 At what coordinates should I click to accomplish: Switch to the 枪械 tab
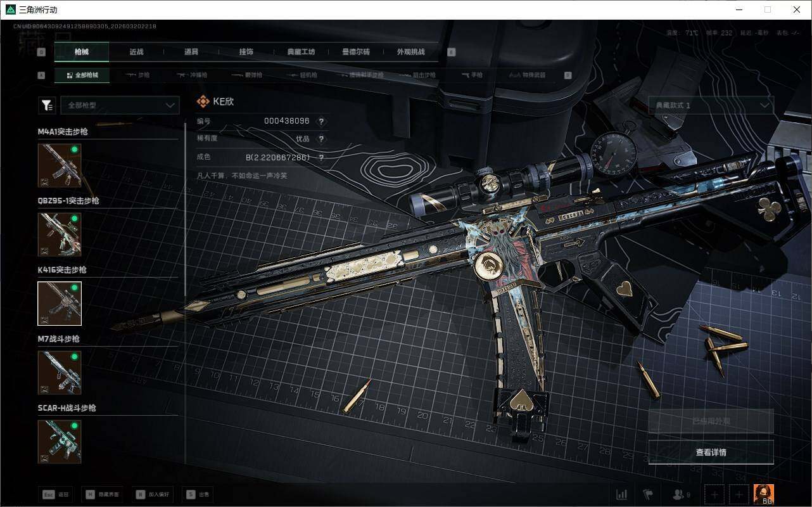82,52
